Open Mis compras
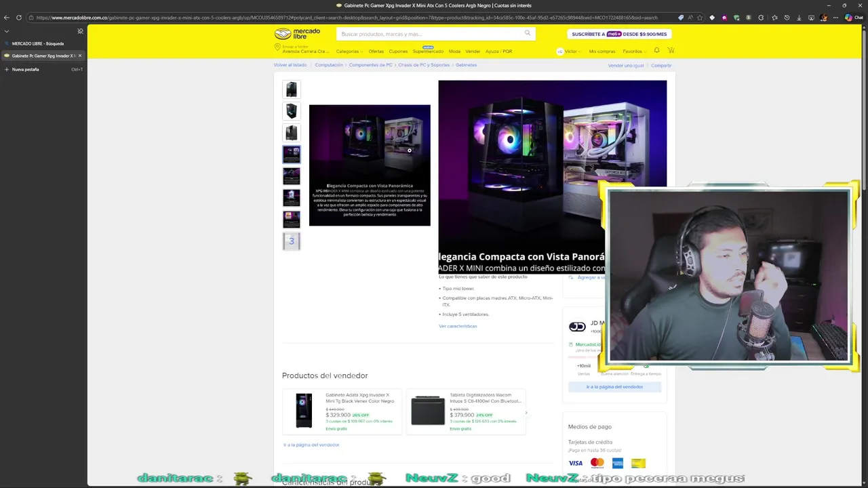 (x=602, y=52)
